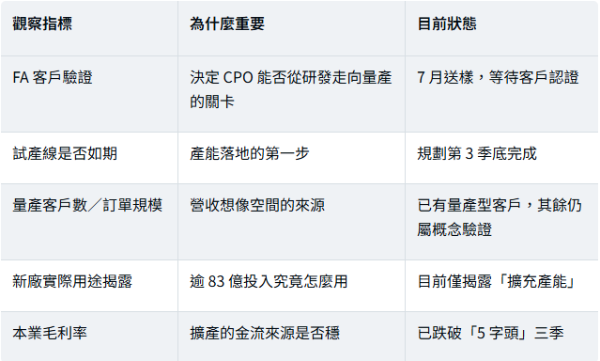Click the 目前狀態 column header
Viewport: 600px width, 361px height.
click(502, 28)
